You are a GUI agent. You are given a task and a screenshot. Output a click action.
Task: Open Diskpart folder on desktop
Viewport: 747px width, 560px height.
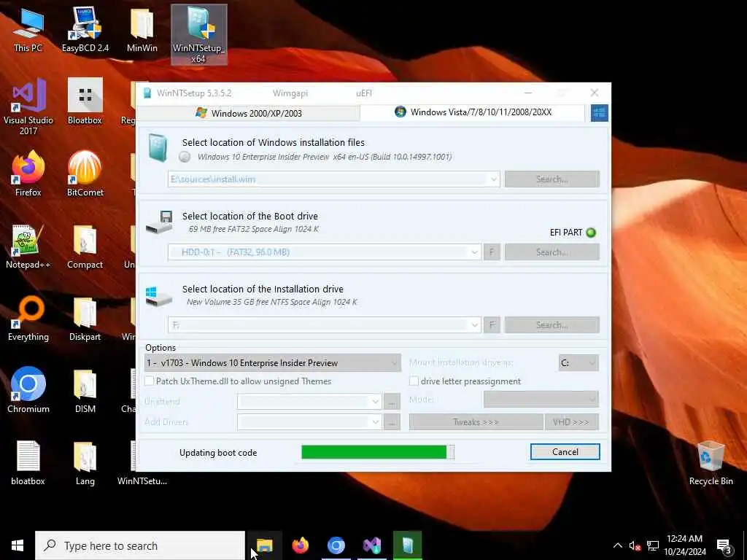(x=85, y=319)
